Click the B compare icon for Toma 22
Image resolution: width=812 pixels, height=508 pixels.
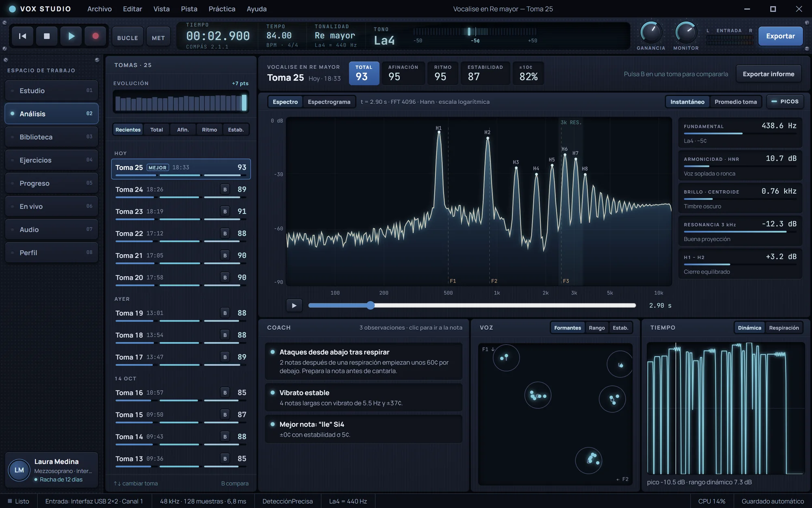click(x=225, y=233)
